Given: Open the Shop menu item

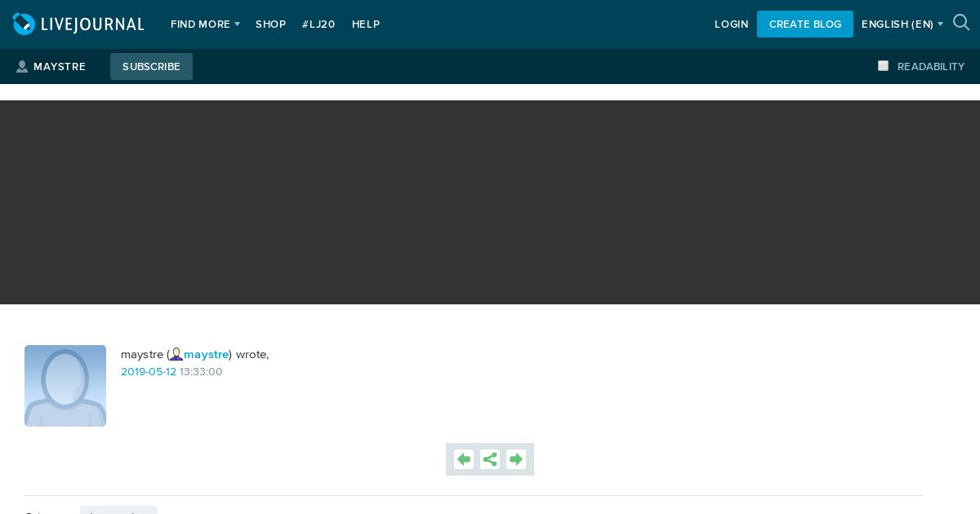Looking at the screenshot, I should (271, 24).
